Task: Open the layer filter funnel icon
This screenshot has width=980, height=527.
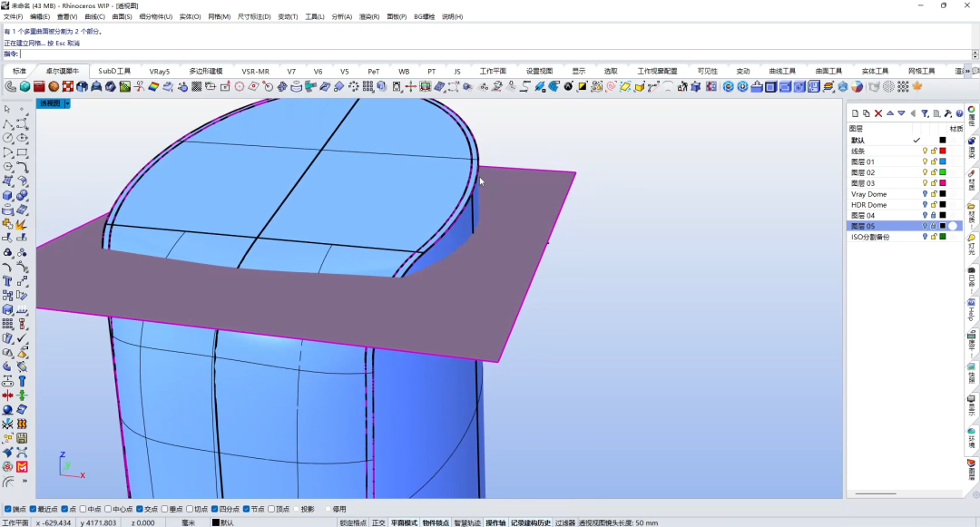Action: point(925,113)
